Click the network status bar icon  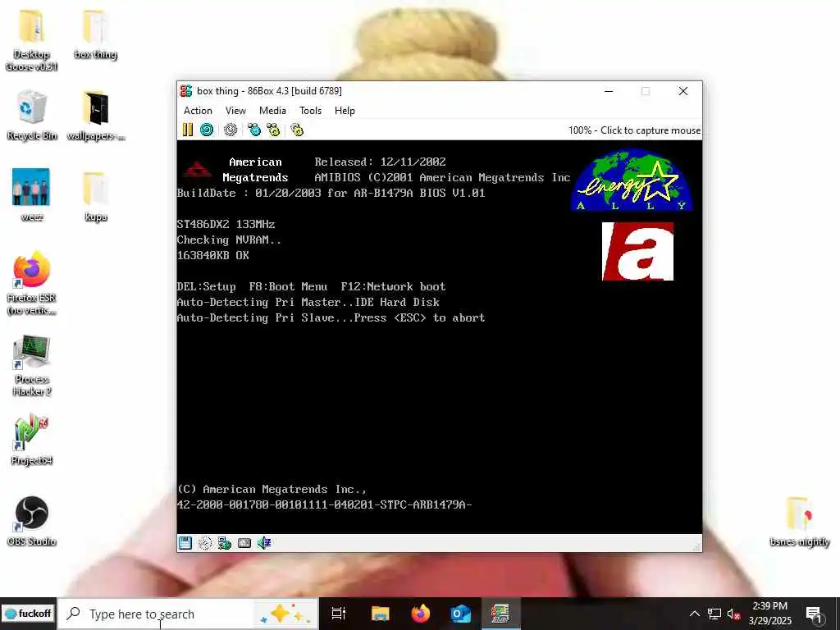click(x=225, y=543)
